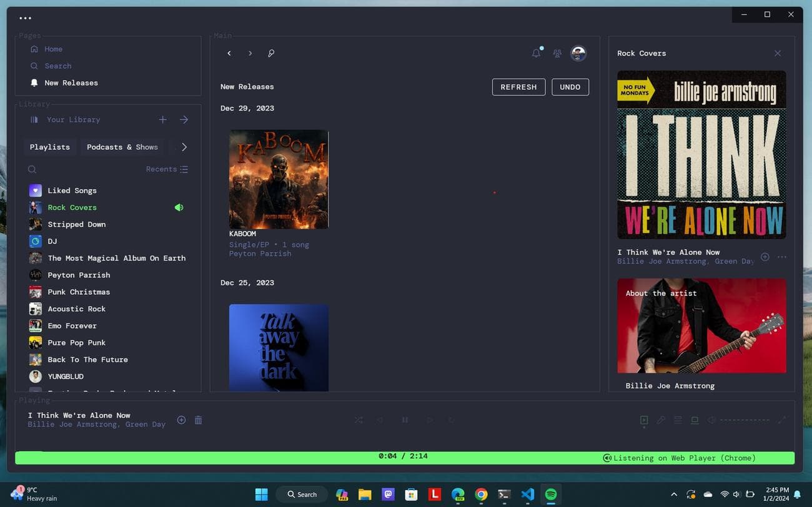Add the playing song using the plus icon

[181, 420]
